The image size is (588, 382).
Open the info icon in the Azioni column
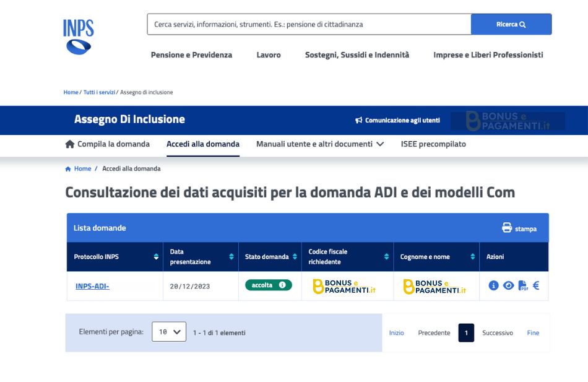click(x=493, y=285)
